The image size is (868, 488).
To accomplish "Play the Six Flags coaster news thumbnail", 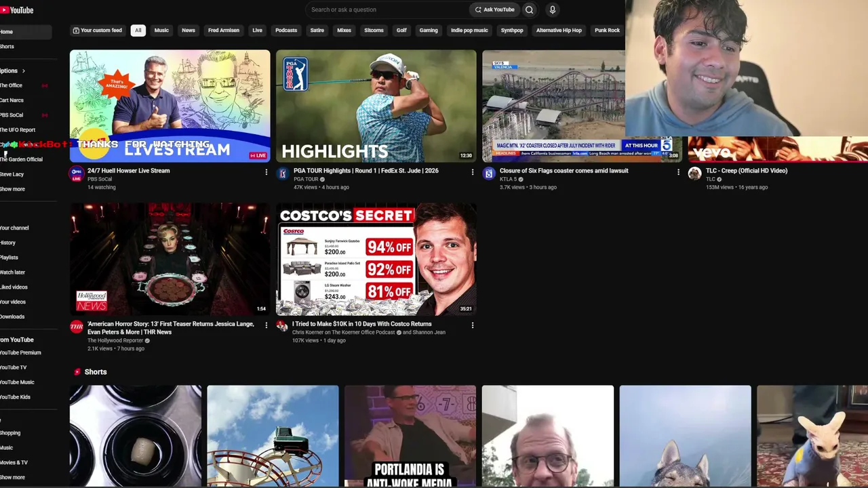I will (x=553, y=106).
